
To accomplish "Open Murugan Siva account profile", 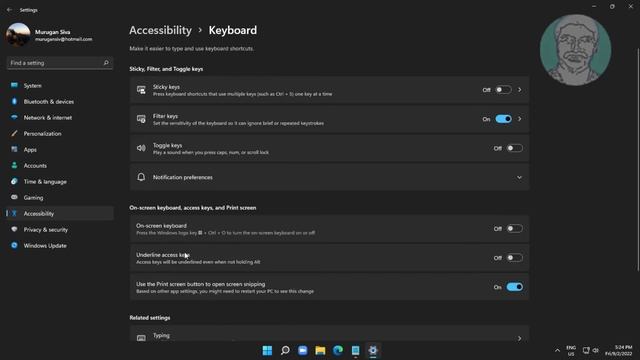I will (49, 35).
